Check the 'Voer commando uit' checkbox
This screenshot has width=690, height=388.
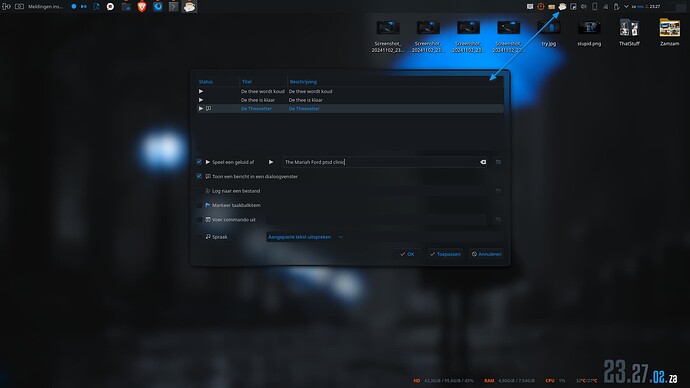coord(199,220)
